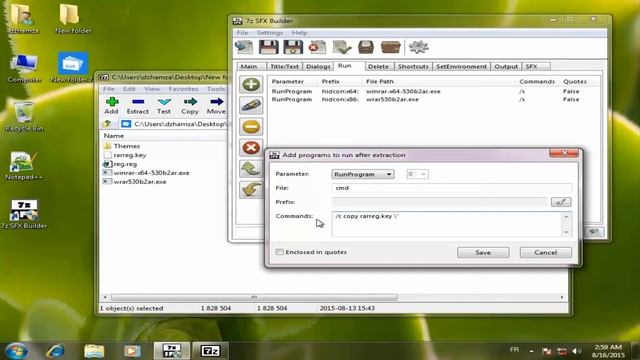Click the green checkmark toolbar icon
The image size is (640, 360).
click(342, 47)
